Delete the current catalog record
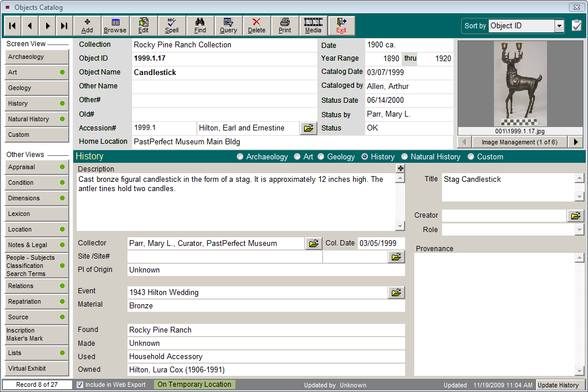 (256, 25)
